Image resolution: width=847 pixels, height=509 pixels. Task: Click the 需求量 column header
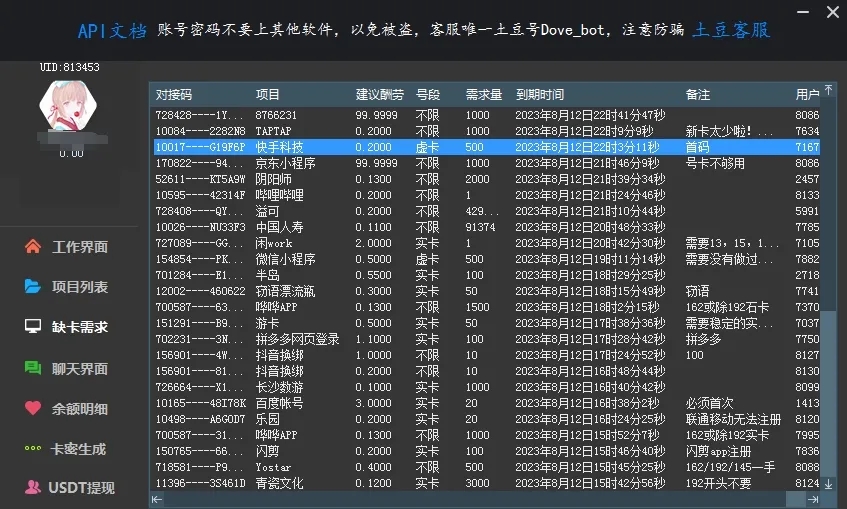[484, 95]
